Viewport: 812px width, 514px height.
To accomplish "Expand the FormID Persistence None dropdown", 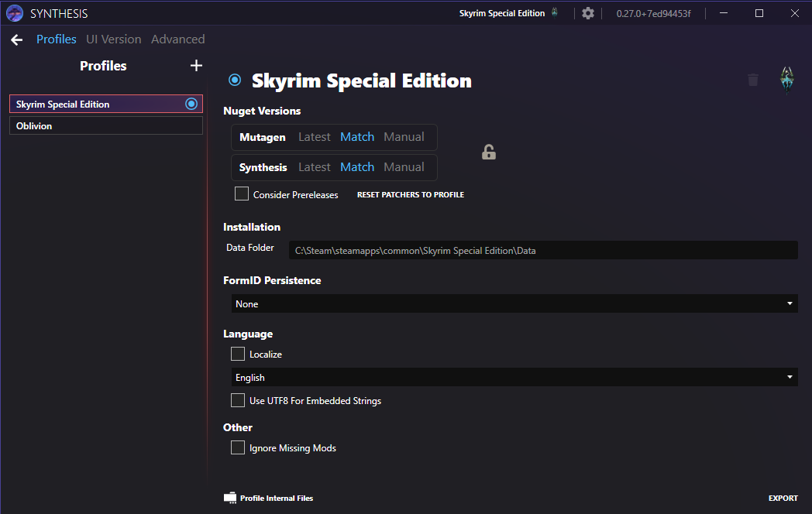I will [514, 304].
